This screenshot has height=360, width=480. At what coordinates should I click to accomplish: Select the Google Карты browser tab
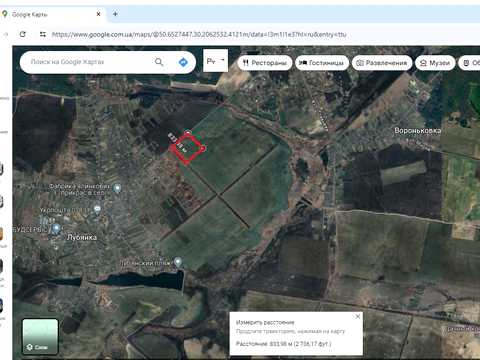pos(52,14)
